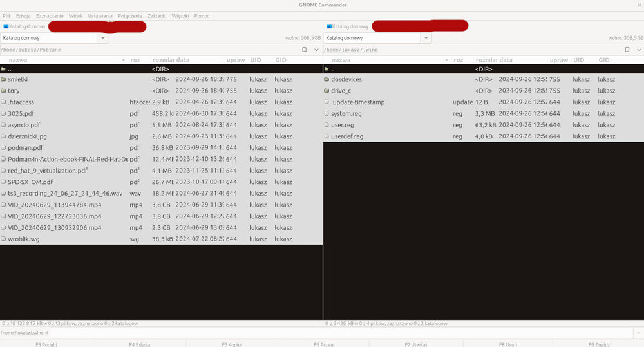
Task: Click the left panel bookmark icon
Action: (x=305, y=50)
